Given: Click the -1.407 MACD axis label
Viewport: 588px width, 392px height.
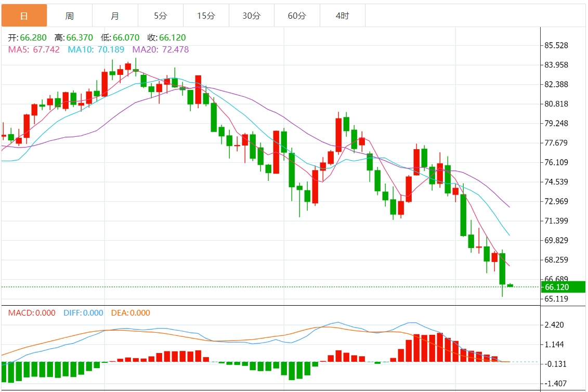Looking at the screenshot, I should (555, 383).
